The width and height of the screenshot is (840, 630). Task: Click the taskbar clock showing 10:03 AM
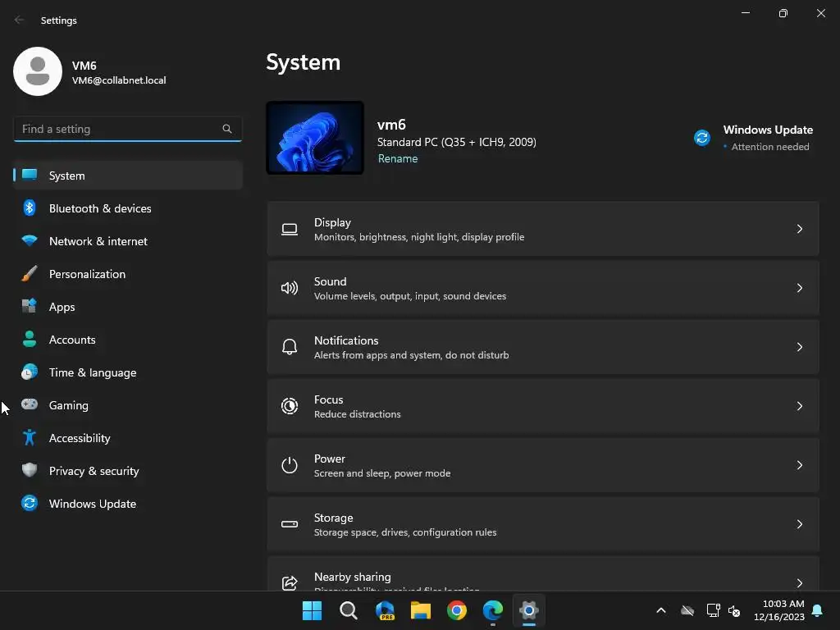point(779,610)
